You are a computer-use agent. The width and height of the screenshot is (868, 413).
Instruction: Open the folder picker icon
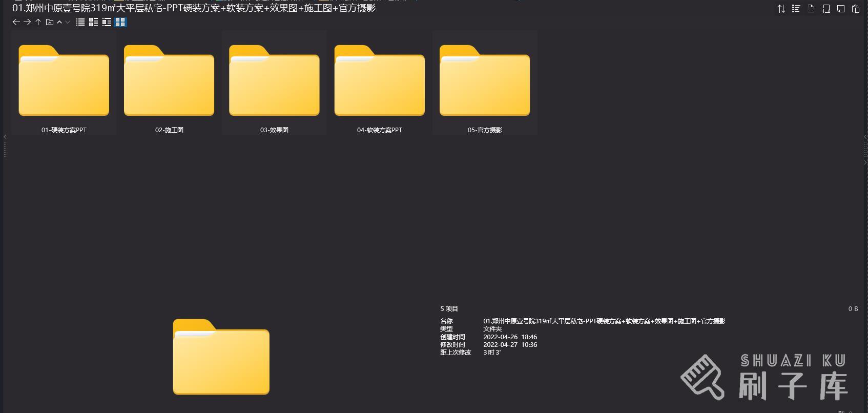50,22
